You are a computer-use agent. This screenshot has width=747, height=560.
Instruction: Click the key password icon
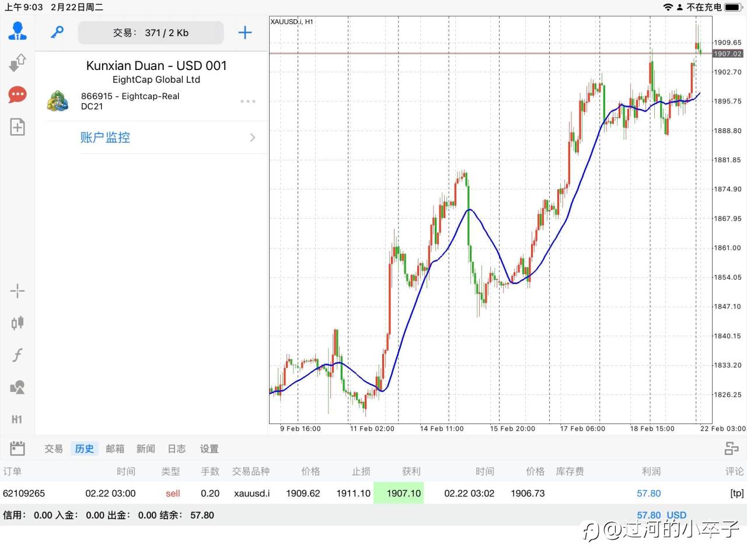point(57,32)
